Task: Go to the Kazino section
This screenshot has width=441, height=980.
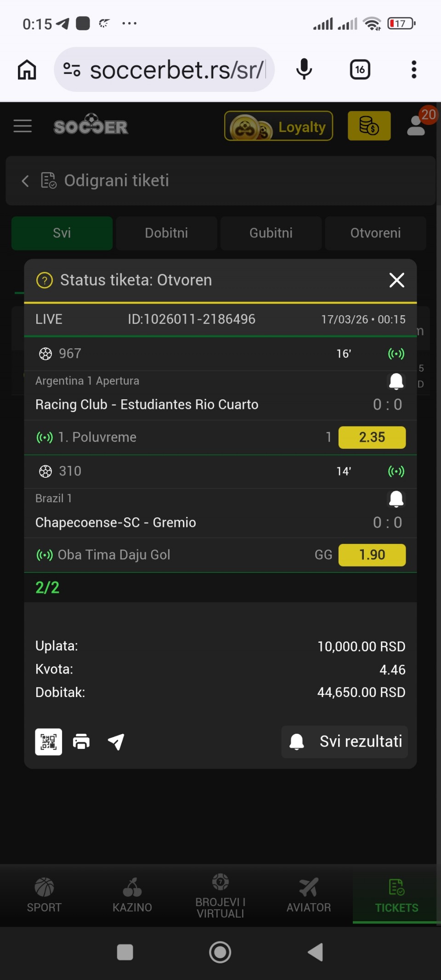Action: [132, 894]
